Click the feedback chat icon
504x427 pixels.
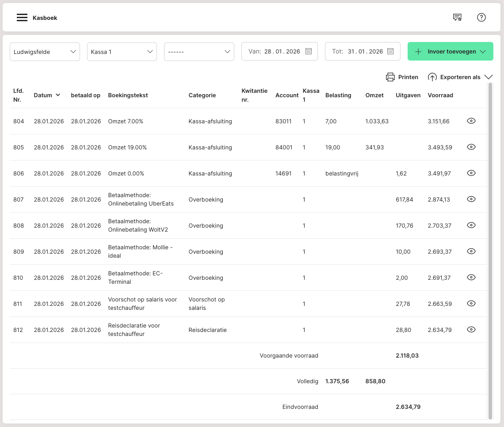tap(457, 18)
